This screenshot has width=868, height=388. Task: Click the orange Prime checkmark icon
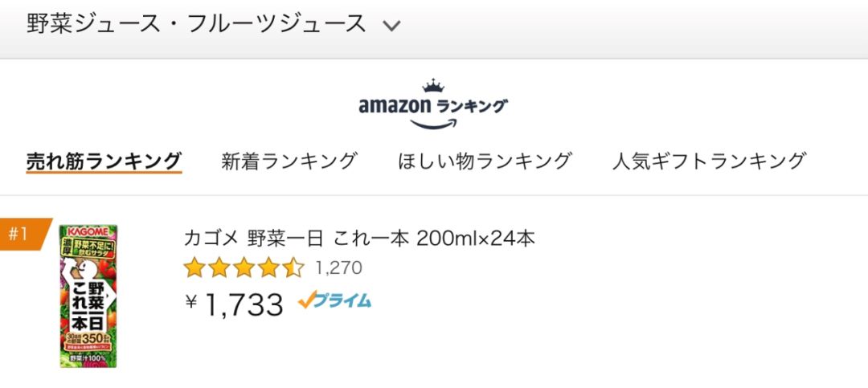point(306,300)
